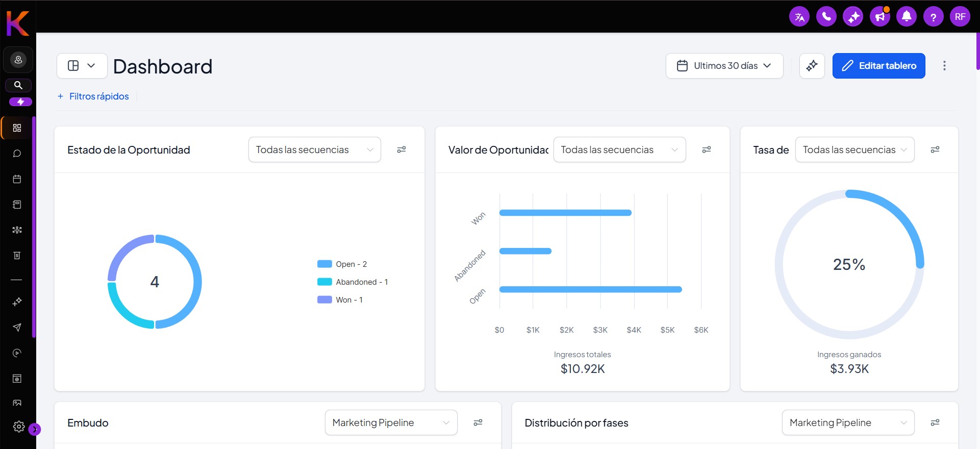The width and height of the screenshot is (980, 449).
Task: Click the Embudo widget title
Action: click(88, 423)
